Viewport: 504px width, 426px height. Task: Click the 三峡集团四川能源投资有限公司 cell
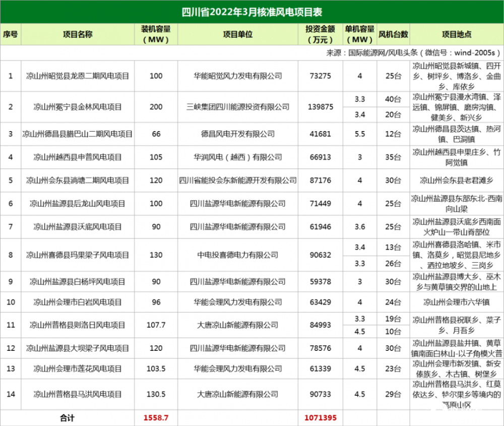[237, 107]
